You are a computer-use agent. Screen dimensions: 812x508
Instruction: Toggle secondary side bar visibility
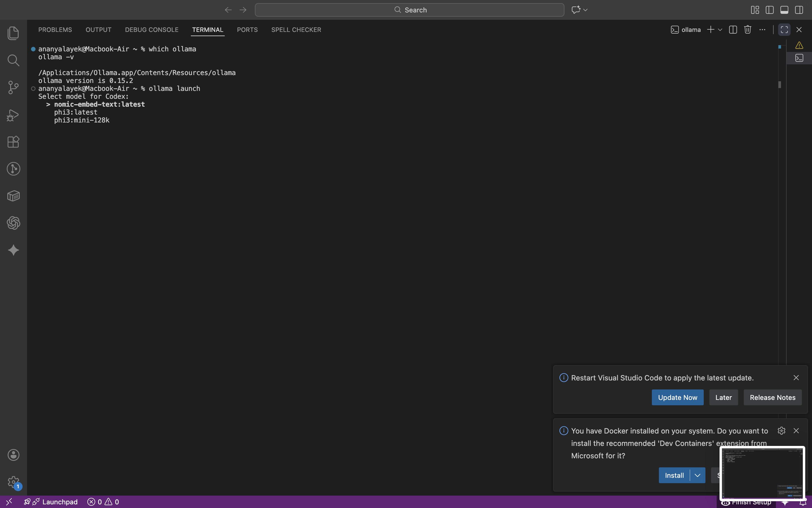coord(799,10)
